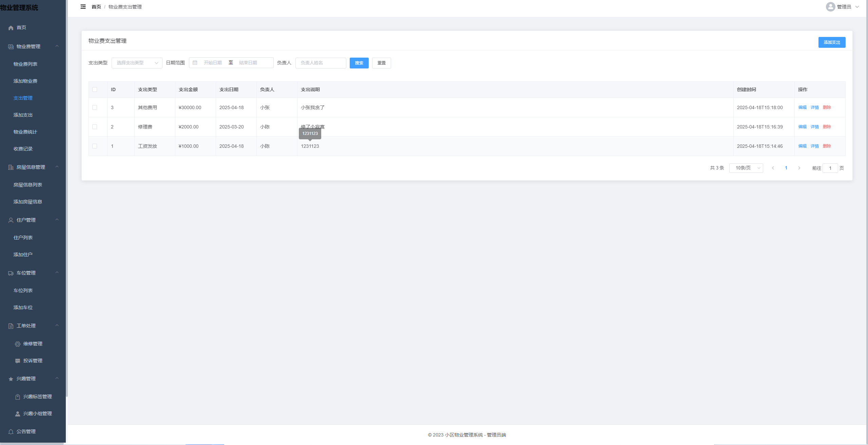Click the bell icon beside 公告管理
868x445 pixels.
[11, 432]
